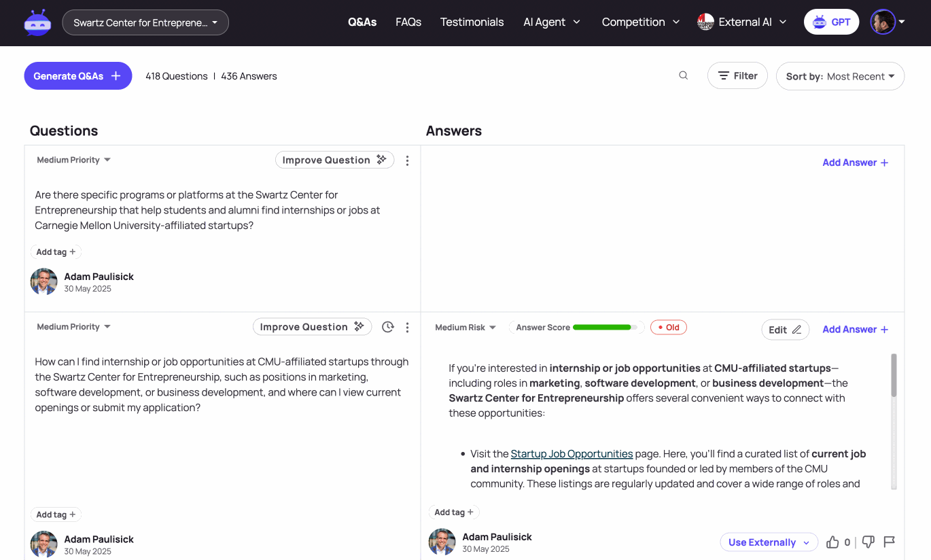Screen dimensions: 931x560
Task: Click Adam Paulisick avatar under first question
Action: point(44,281)
